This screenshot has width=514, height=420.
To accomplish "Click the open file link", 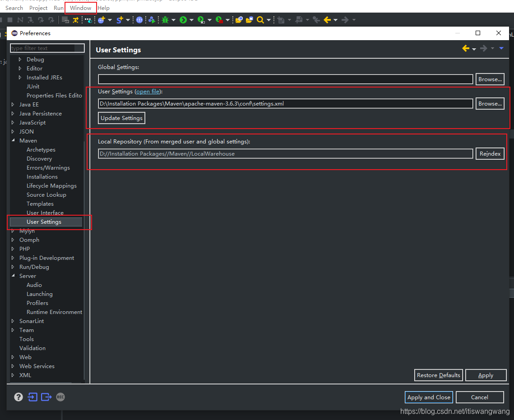I will pos(148,92).
